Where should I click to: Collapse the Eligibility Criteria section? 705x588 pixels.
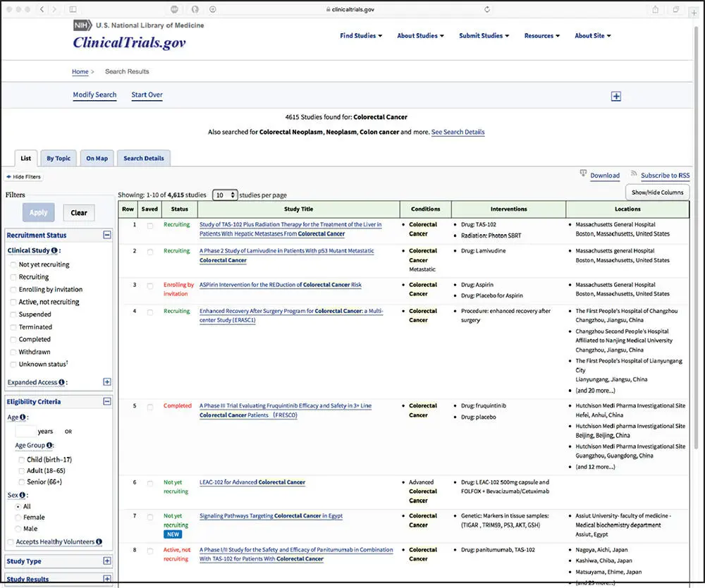(107, 401)
